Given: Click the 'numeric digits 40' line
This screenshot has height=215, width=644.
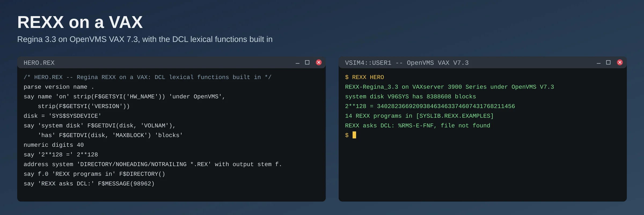Looking at the screenshot, I should click(x=54, y=145).
